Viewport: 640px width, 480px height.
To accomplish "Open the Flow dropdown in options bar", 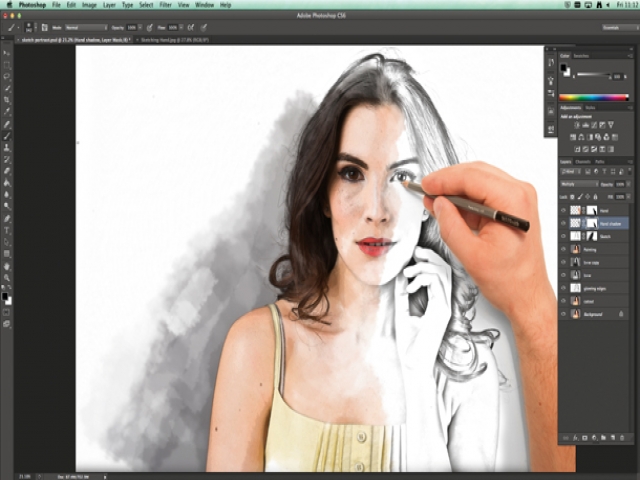I will coord(181,27).
